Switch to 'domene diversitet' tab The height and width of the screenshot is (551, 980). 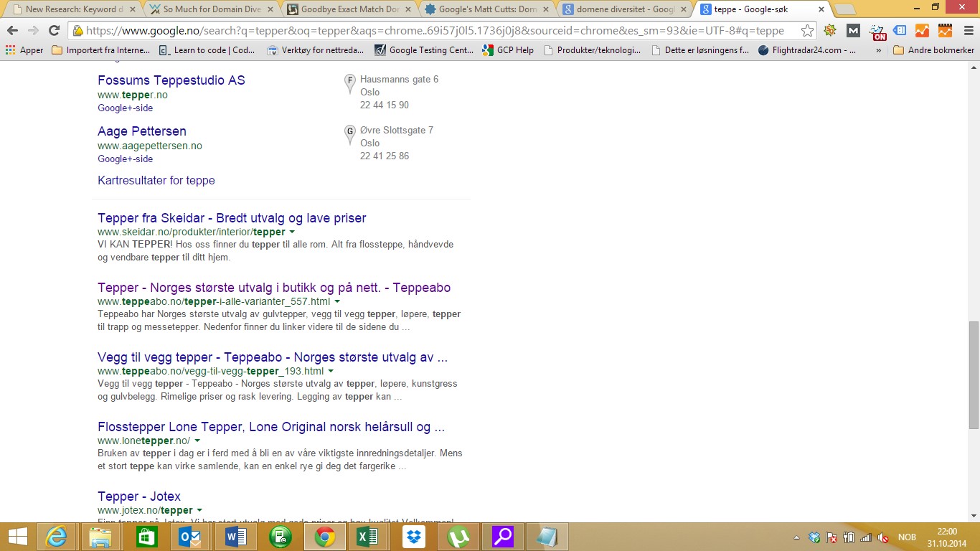(x=625, y=9)
